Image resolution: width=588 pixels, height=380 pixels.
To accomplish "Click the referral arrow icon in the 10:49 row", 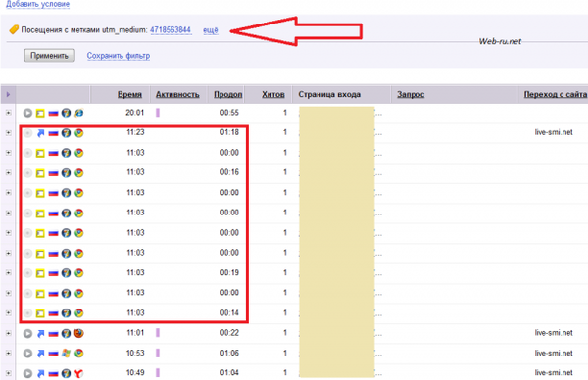I will pyautogui.click(x=40, y=373).
